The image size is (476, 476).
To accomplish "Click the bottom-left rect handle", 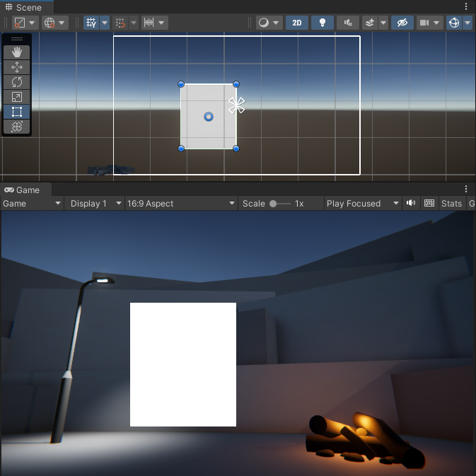I will 181,149.
